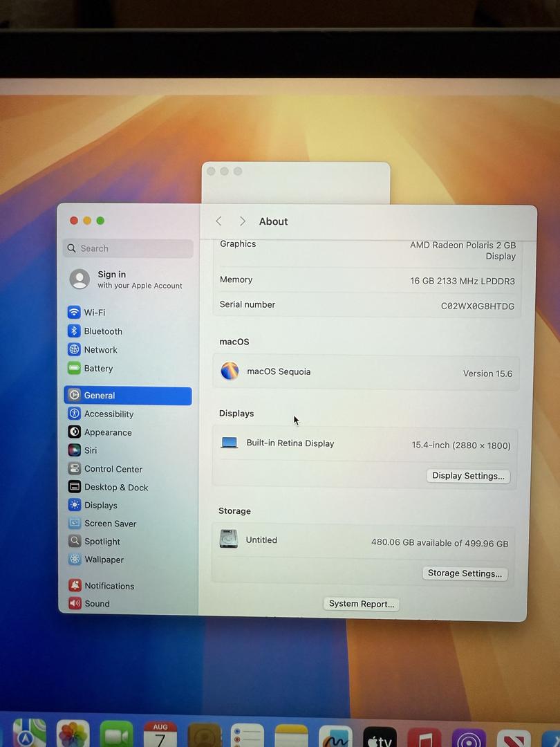
Task: Click the Storage section heading
Action: pyautogui.click(x=235, y=510)
